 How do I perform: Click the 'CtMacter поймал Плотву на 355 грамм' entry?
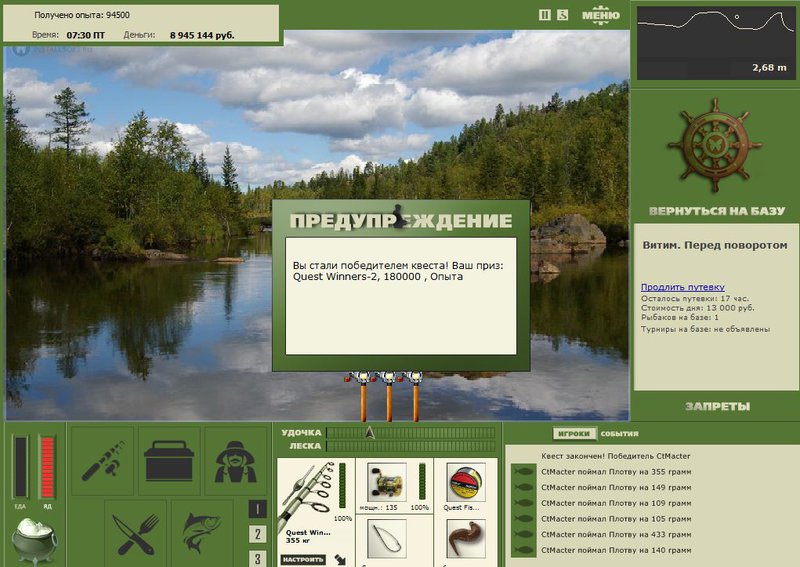(x=616, y=472)
